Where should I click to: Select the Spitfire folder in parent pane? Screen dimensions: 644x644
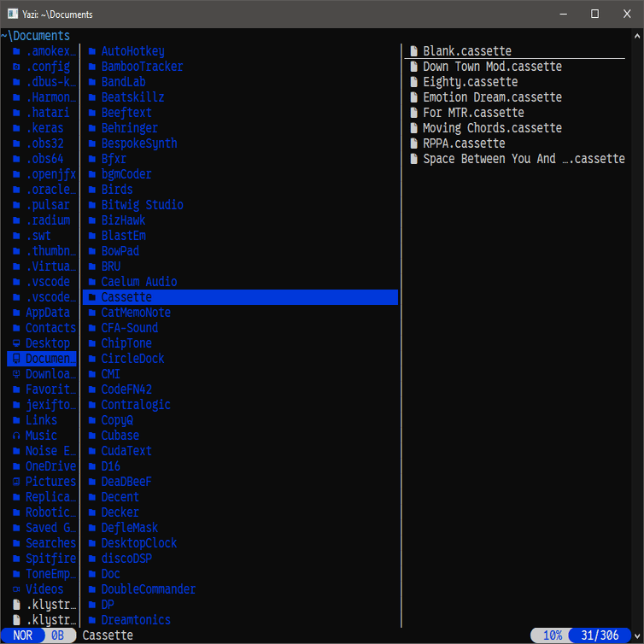[42, 559]
